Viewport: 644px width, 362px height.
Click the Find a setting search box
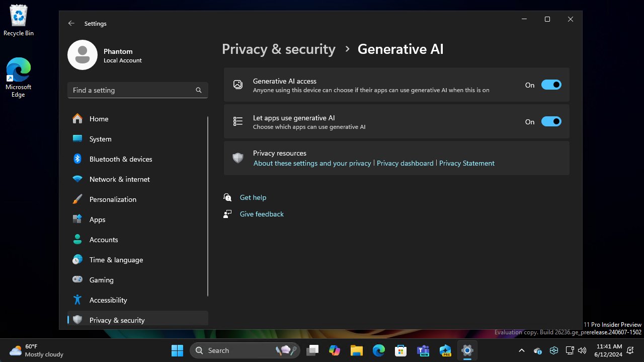[x=131, y=90]
